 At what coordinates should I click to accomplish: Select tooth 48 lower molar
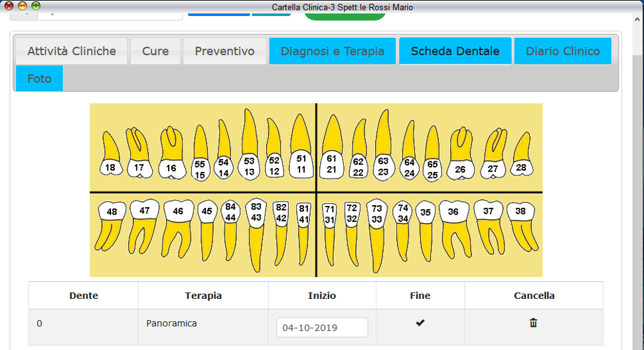coord(112,212)
